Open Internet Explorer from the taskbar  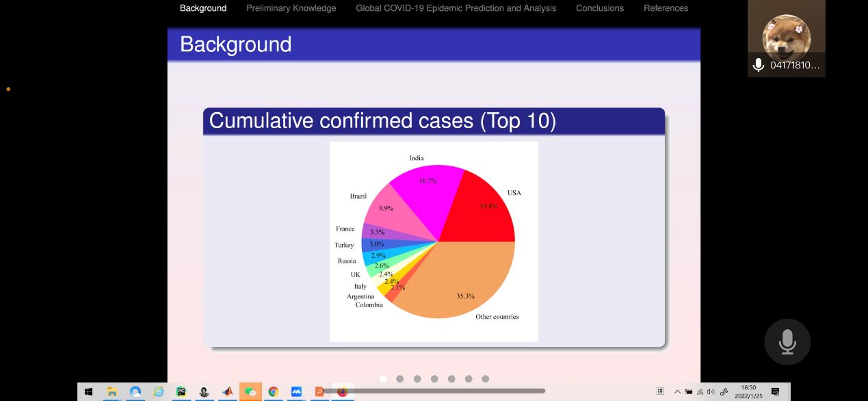pyautogui.click(x=159, y=391)
